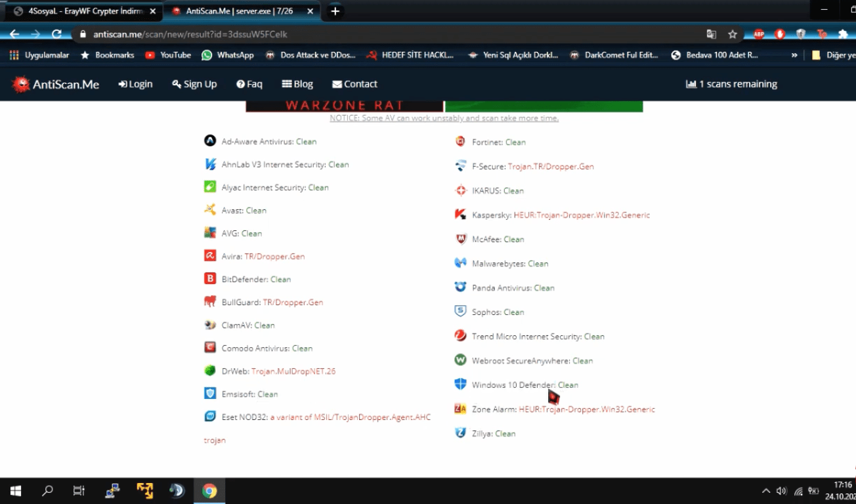The width and height of the screenshot is (856, 504).
Task: Select the AntiScan.Me server.exe tab
Action: (241, 11)
